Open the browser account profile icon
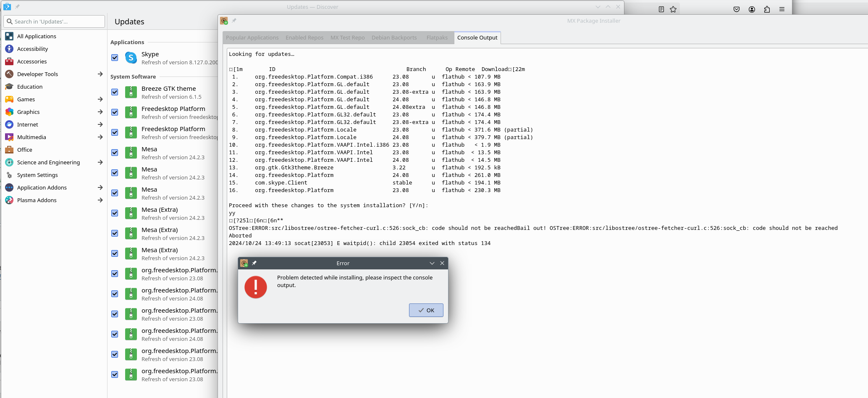868x398 pixels. 752,9
